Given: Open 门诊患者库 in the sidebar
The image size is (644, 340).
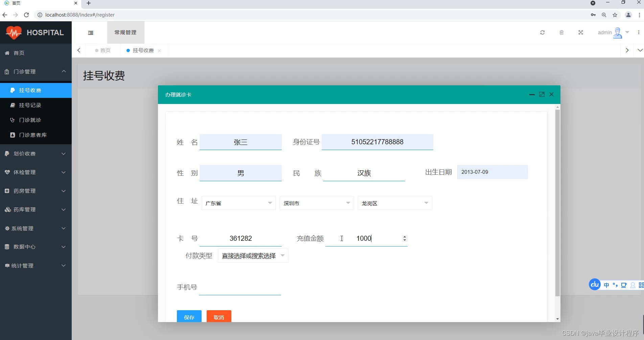Looking at the screenshot, I should pyautogui.click(x=36, y=135).
